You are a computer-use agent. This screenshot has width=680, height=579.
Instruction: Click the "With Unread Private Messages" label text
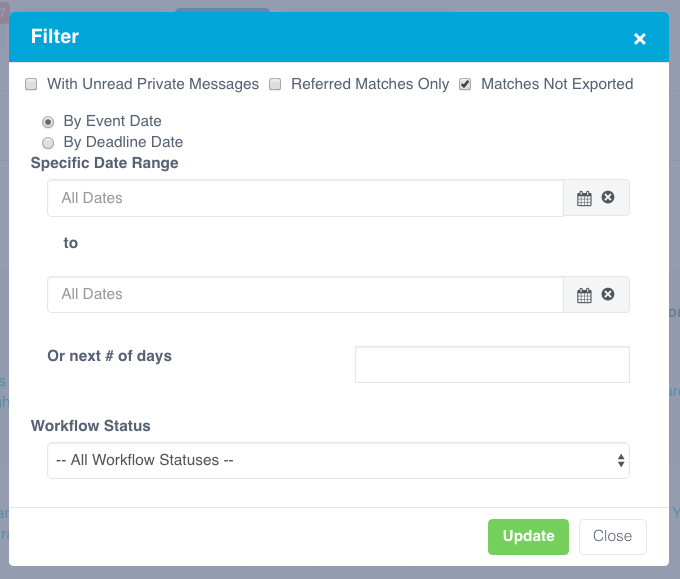coord(153,85)
